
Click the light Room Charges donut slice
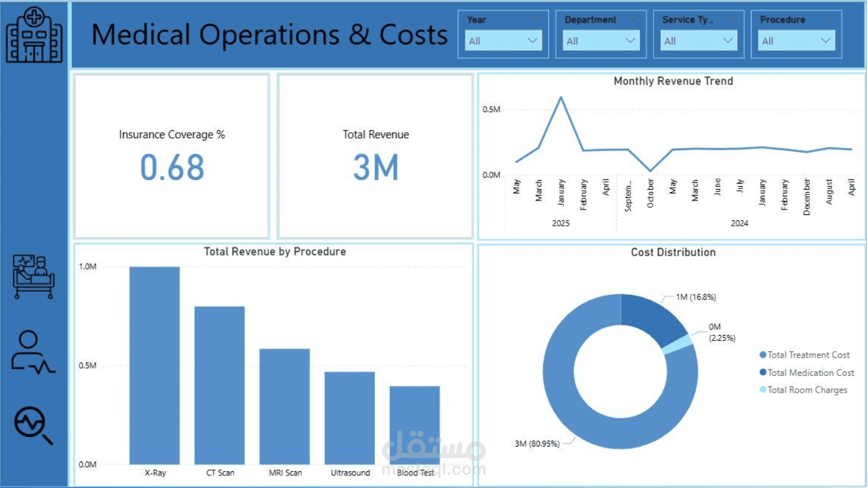tap(679, 345)
